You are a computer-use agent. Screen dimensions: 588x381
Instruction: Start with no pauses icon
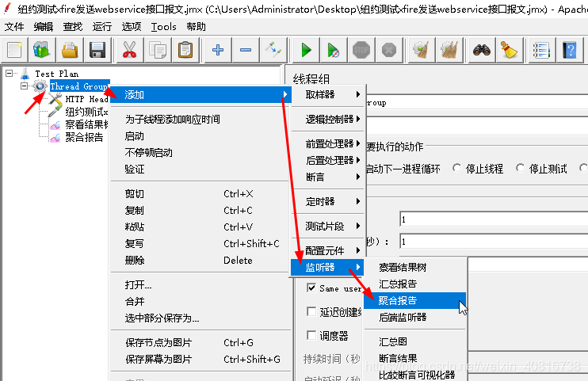(x=334, y=50)
